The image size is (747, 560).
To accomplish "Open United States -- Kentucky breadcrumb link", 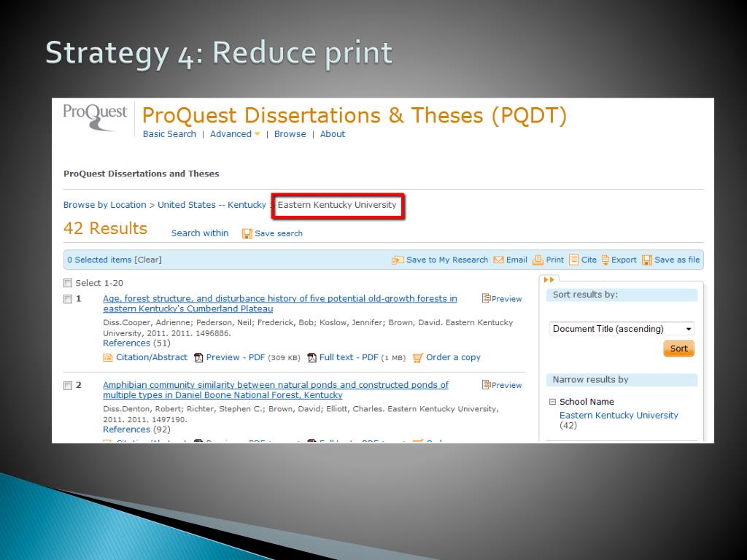I will pos(212,205).
